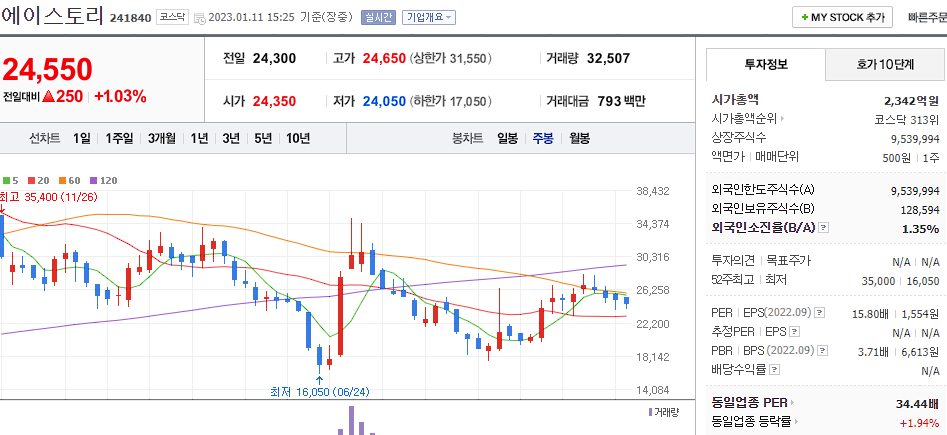Click the 시가 value 24,350
This screenshot has height=435, width=947.
274,101
